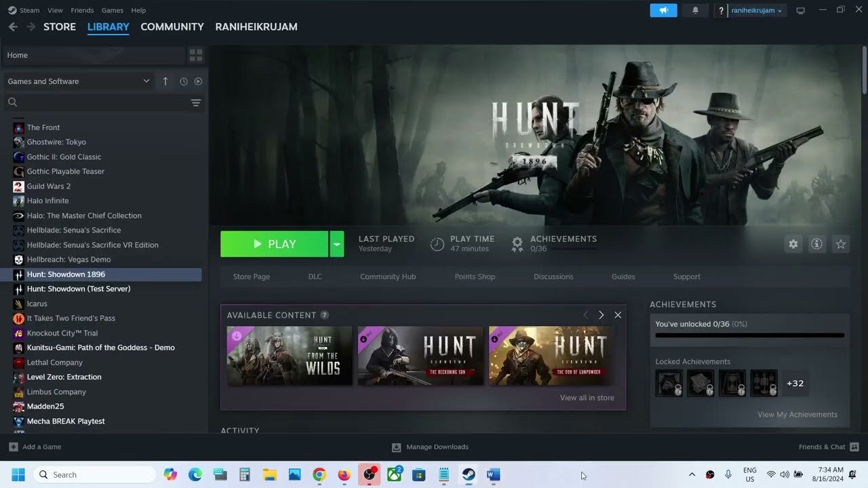868x488 pixels.
Task: Open Chrome from the Windows taskbar
Action: pyautogui.click(x=319, y=474)
